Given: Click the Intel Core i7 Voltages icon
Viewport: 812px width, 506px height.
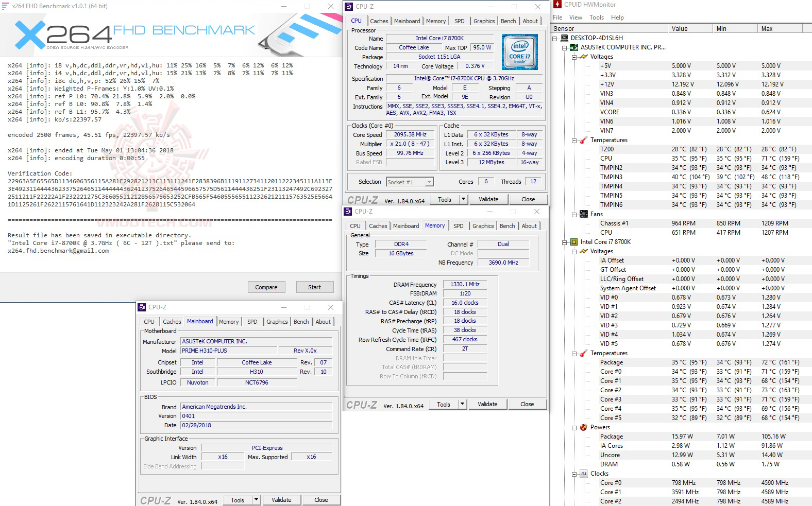Looking at the screenshot, I should coord(584,251).
